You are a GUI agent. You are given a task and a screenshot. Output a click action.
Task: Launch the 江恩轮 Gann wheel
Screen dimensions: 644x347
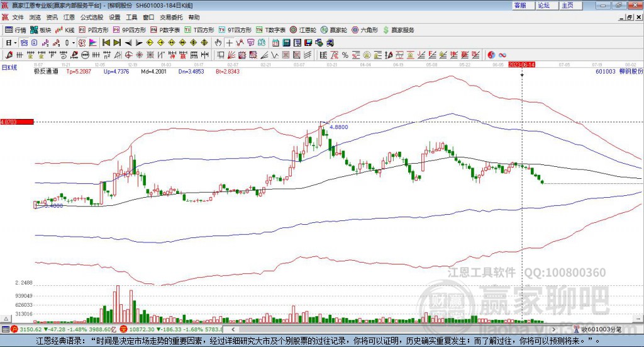303,30
